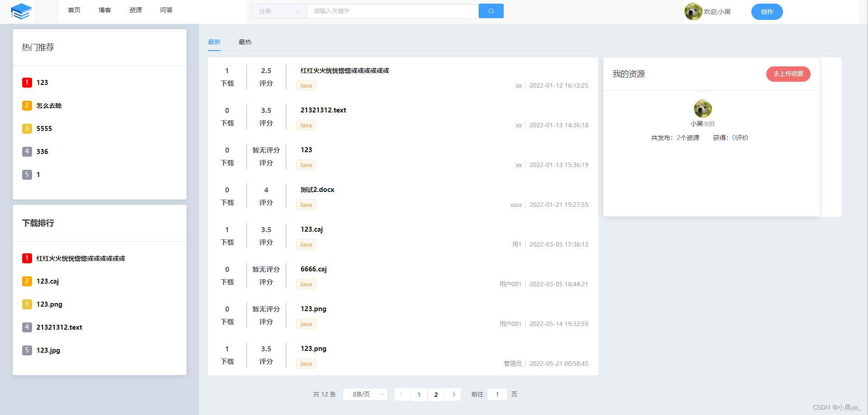The width and height of the screenshot is (868, 415).
Task: Click rank badge 3 beside 123.png
Action: pyautogui.click(x=27, y=304)
